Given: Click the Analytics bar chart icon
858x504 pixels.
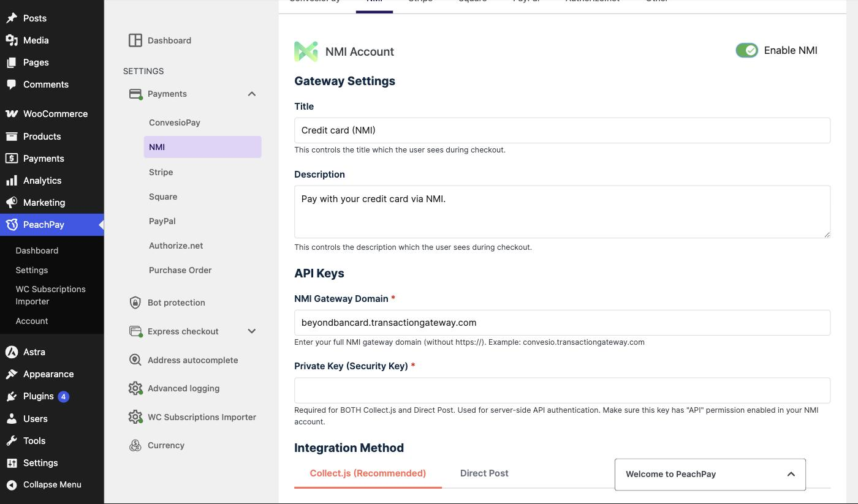Looking at the screenshot, I should point(12,181).
